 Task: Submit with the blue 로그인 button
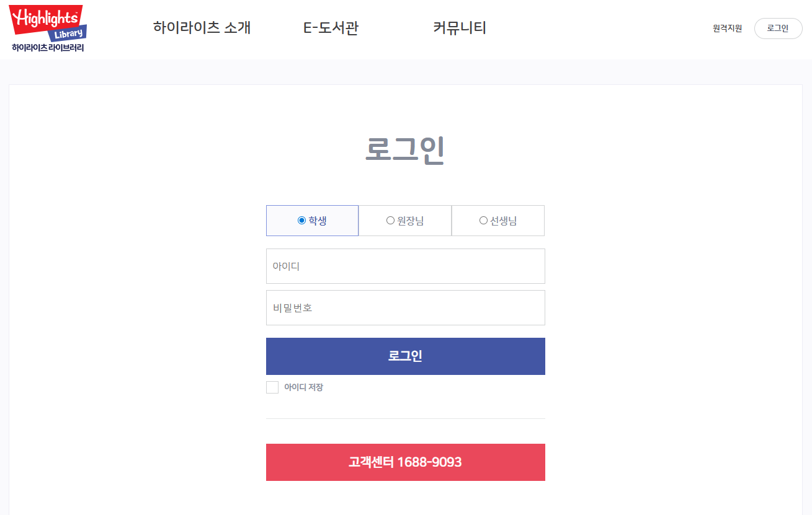click(406, 356)
